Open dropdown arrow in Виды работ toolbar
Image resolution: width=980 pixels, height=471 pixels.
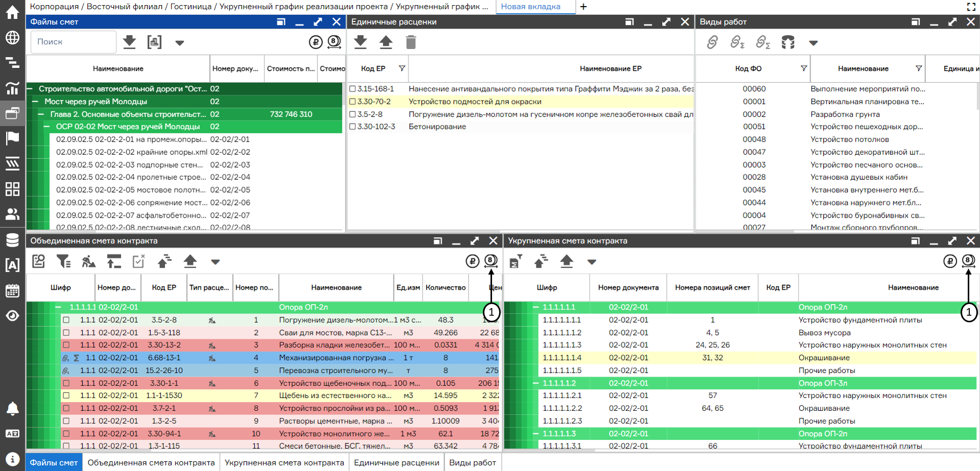click(x=813, y=43)
